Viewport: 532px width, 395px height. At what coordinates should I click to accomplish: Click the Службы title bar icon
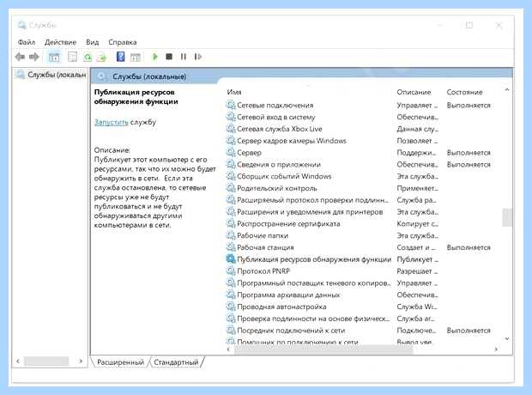click(21, 25)
